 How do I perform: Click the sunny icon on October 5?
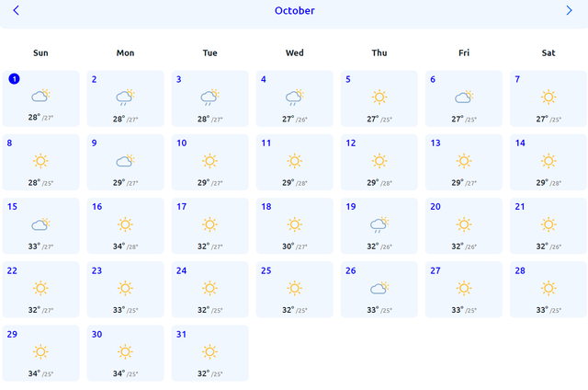pyautogui.click(x=379, y=97)
